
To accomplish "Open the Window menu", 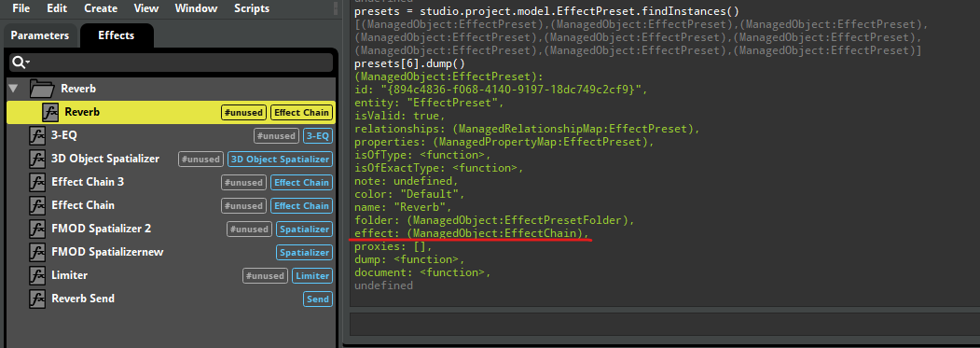I will [196, 8].
